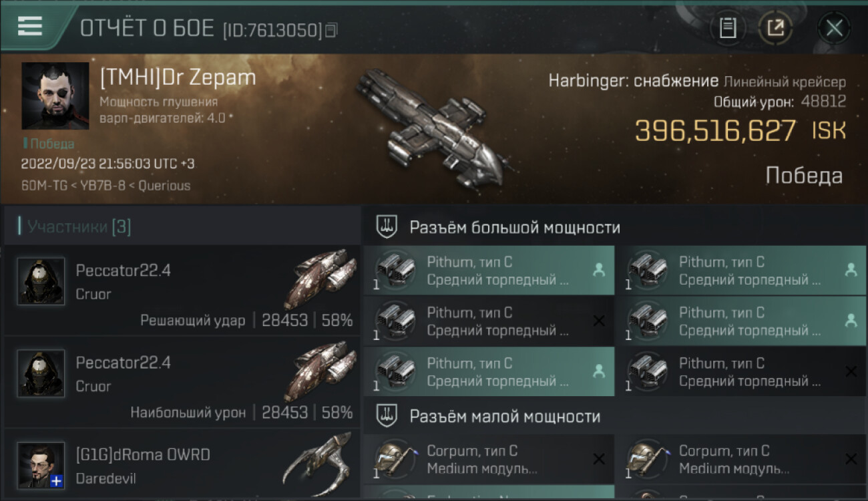Click the low power slot shield icon

pyautogui.click(x=386, y=416)
